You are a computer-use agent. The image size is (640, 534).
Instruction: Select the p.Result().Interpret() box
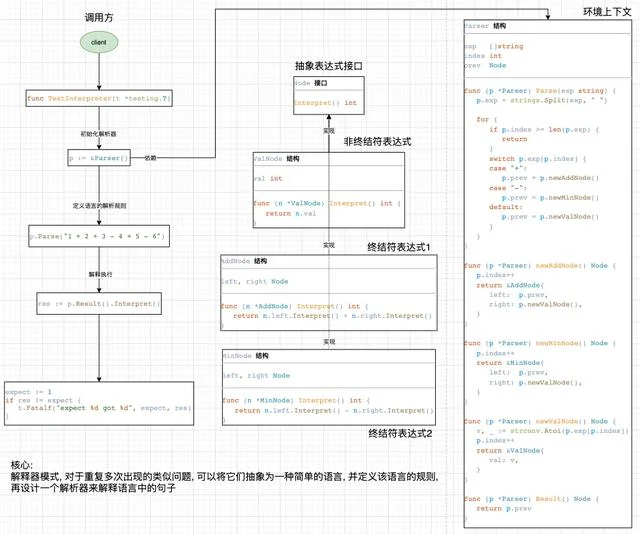[99, 303]
